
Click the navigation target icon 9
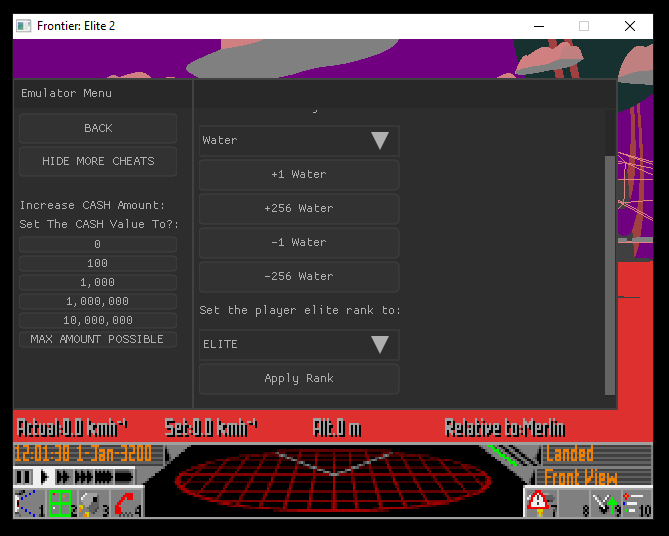tap(606, 504)
